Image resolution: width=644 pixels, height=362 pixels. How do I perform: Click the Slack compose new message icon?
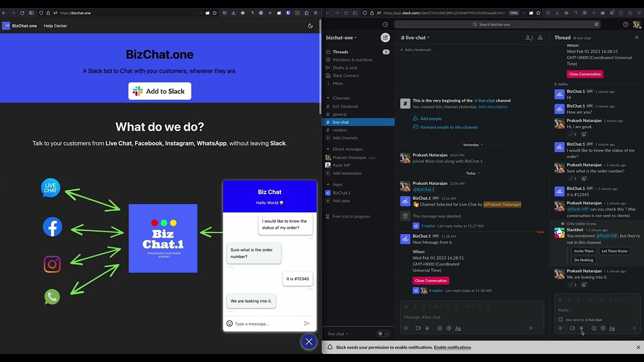(385, 37)
